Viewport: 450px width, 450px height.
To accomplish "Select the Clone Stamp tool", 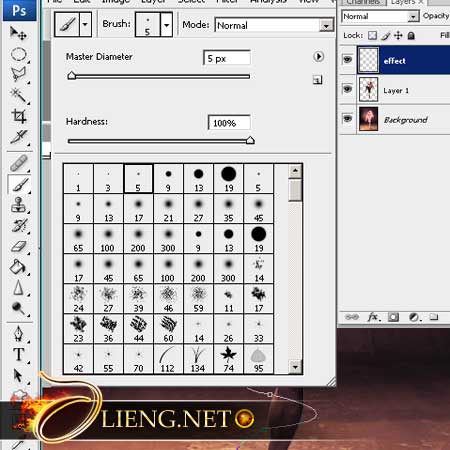I will click(x=18, y=205).
